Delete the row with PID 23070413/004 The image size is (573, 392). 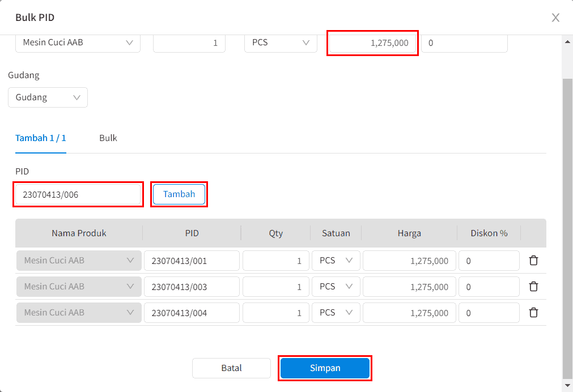[533, 313]
